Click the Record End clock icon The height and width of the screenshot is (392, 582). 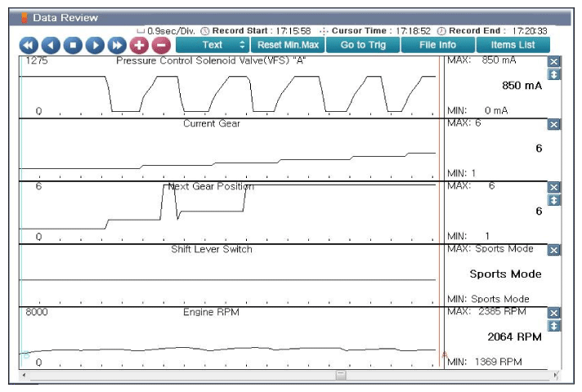click(441, 31)
